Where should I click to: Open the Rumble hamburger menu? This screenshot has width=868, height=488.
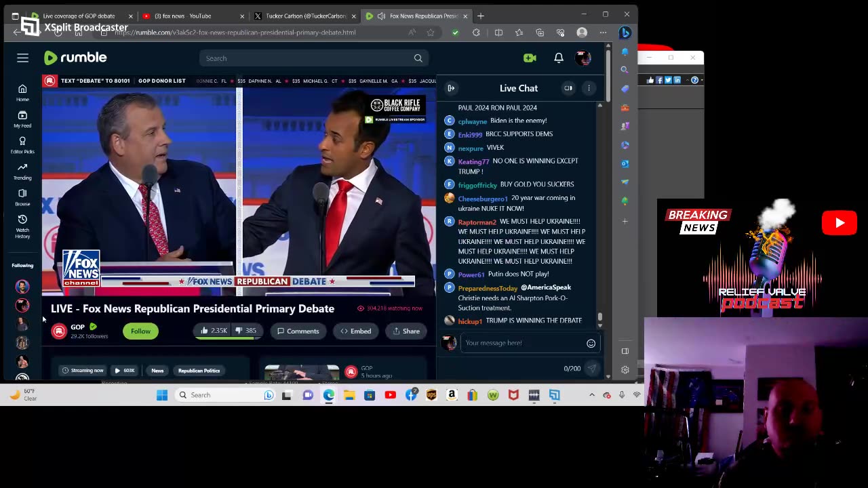point(22,58)
